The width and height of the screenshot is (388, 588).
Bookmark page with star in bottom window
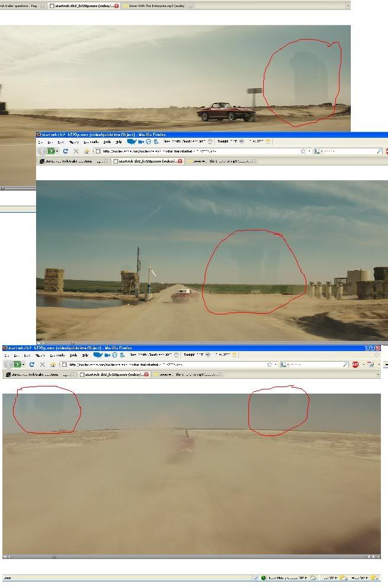tap(270, 365)
